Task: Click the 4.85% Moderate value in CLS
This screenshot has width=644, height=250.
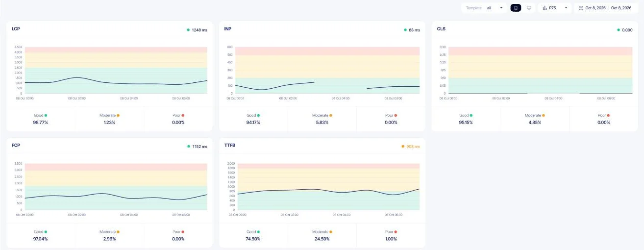Action: [535, 123]
